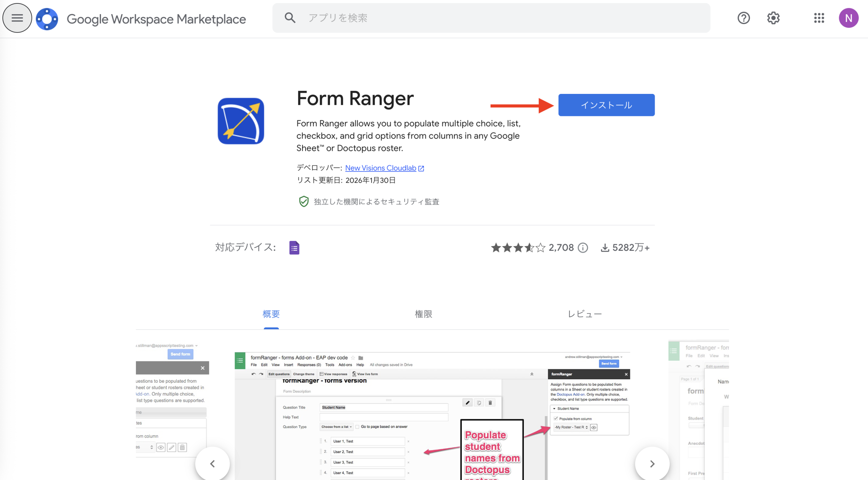The height and width of the screenshot is (480, 868).
Task: Open the settings gear icon
Action: tap(773, 18)
